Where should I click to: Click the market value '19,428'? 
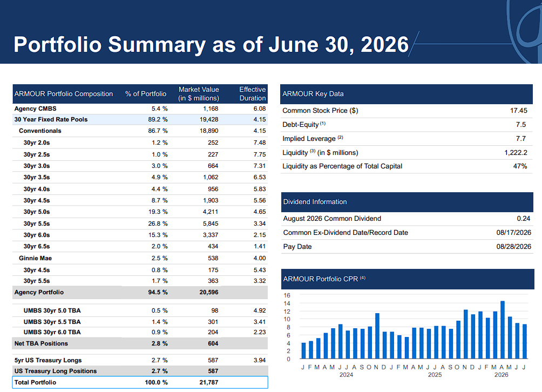pyautogui.click(x=209, y=119)
